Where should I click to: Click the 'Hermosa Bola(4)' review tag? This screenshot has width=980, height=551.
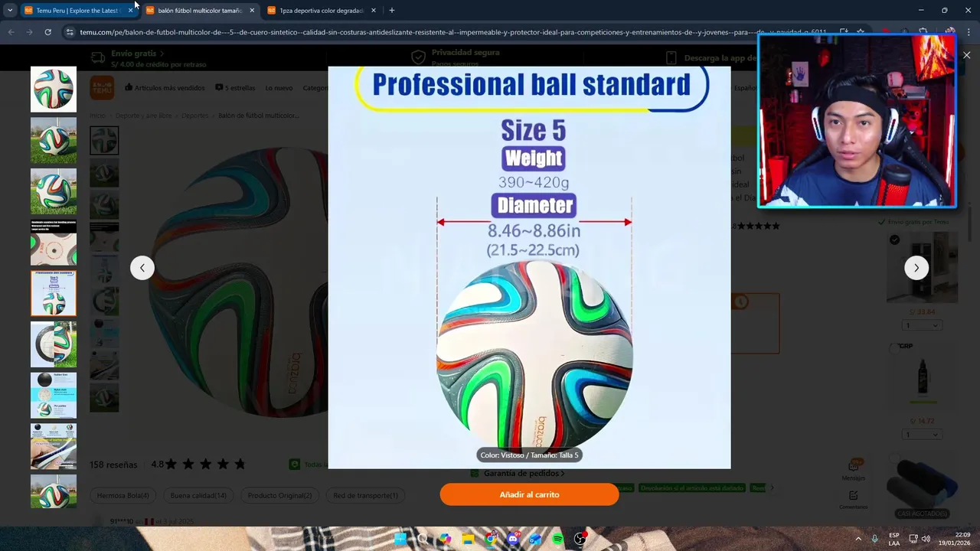pos(123,495)
